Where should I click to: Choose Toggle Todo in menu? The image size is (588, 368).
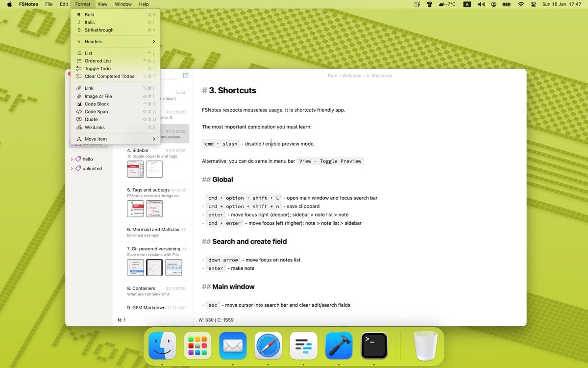pos(115,69)
